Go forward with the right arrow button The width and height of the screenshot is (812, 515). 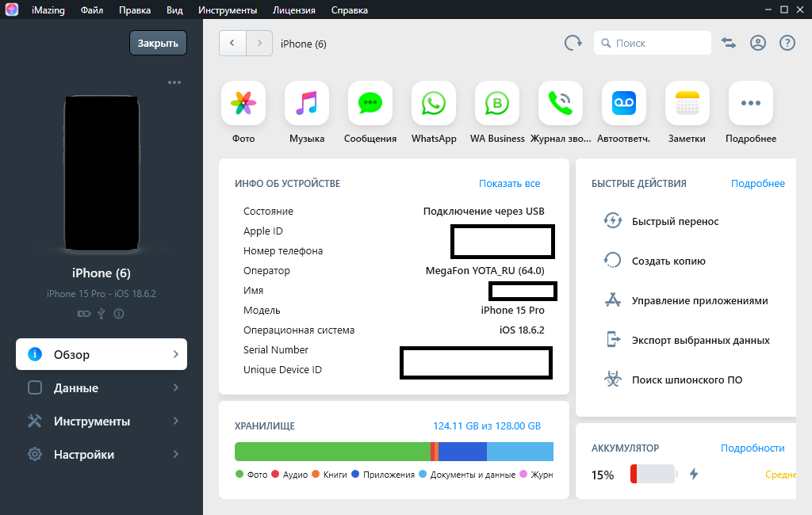click(x=259, y=43)
